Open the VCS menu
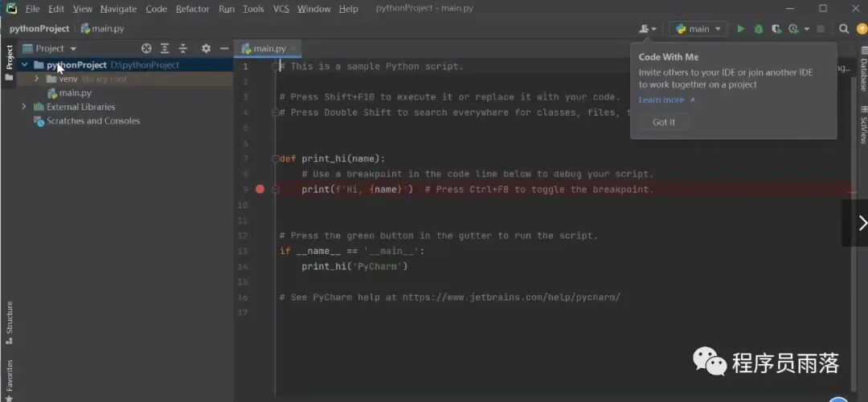The image size is (868, 402). (x=281, y=9)
